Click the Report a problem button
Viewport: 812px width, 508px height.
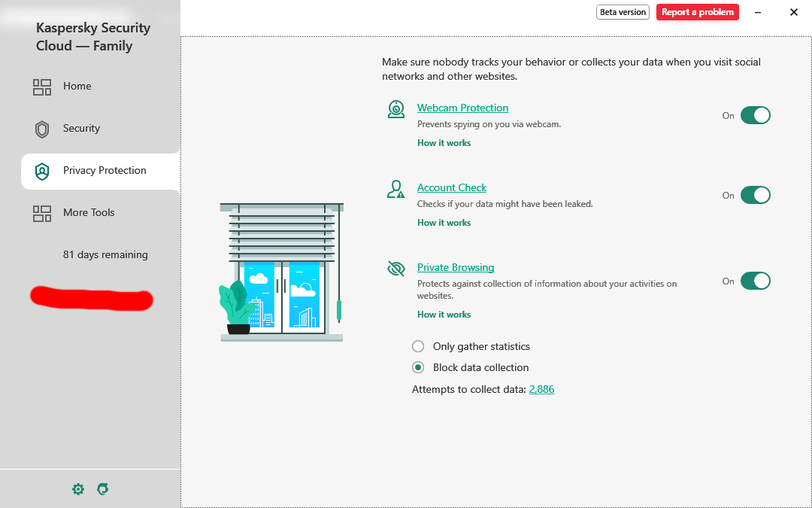point(698,12)
